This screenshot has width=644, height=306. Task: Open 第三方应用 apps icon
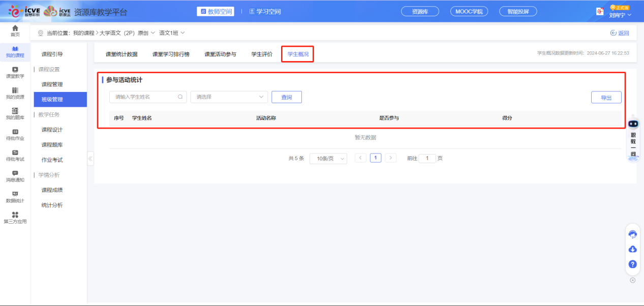click(x=15, y=218)
